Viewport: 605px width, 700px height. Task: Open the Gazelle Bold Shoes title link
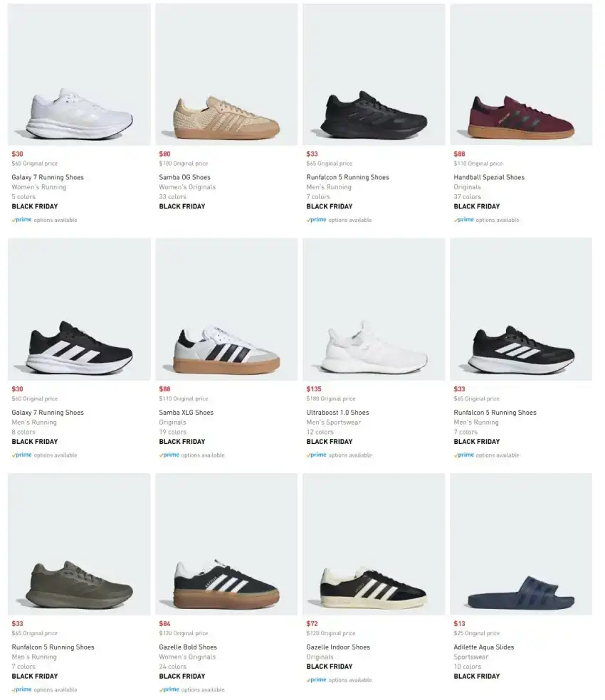point(188,647)
